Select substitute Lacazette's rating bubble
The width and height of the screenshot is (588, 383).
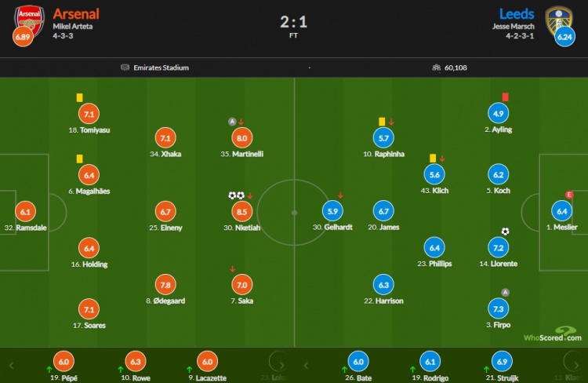tap(208, 361)
